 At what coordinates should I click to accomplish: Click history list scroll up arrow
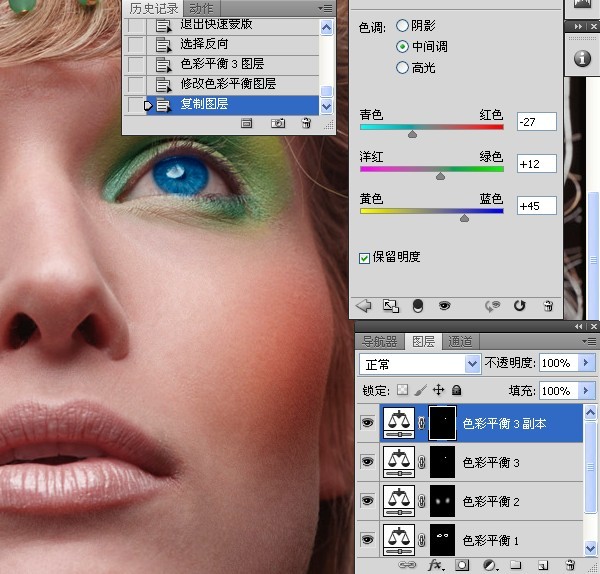[326, 28]
